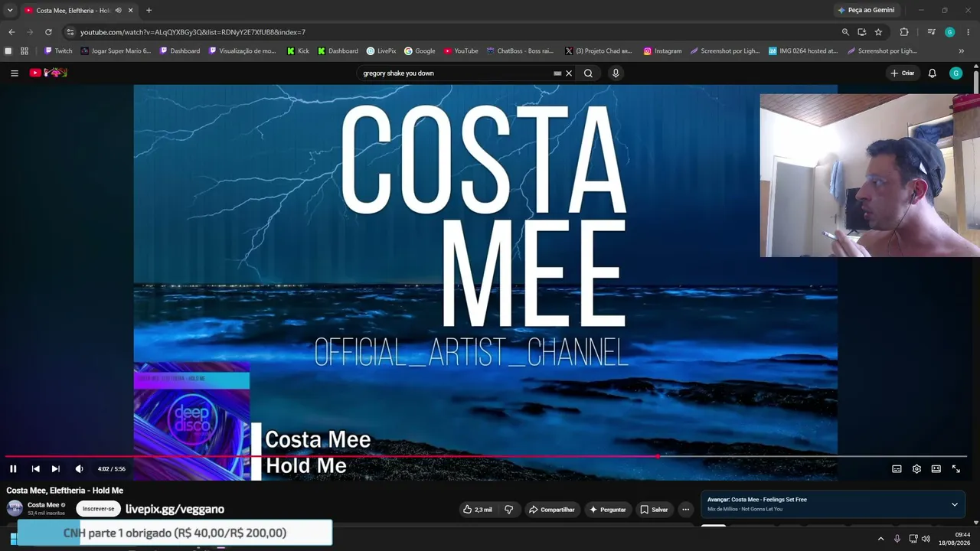980x551 pixels.
Task: Show hidden tray icons chevron
Action: [880, 539]
